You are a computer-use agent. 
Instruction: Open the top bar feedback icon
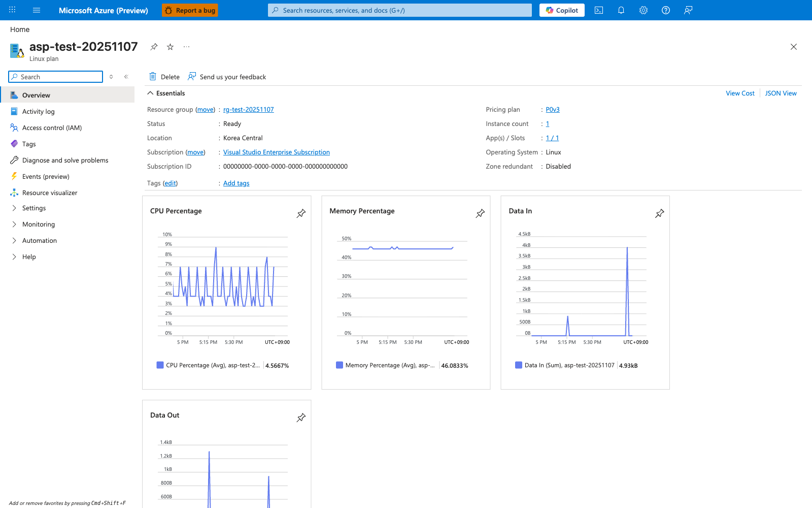click(688, 10)
